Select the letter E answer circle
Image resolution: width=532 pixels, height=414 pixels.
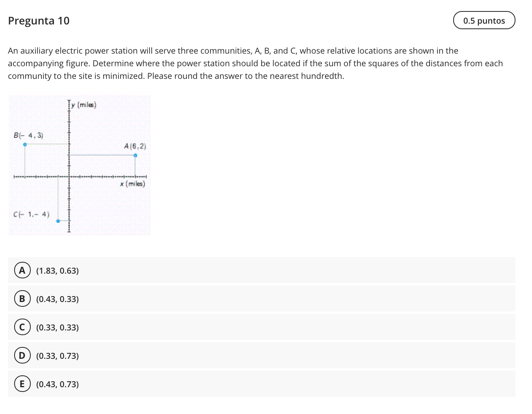click(x=22, y=384)
